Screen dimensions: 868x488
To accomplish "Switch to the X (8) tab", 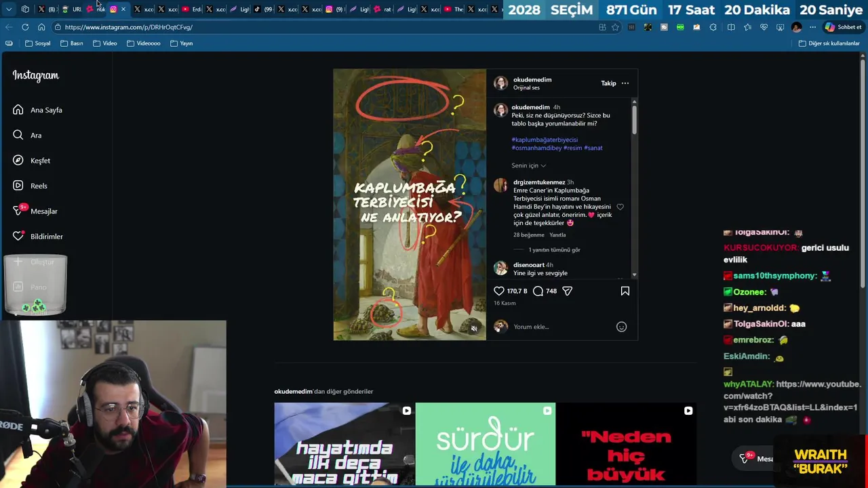I will click(47, 9).
